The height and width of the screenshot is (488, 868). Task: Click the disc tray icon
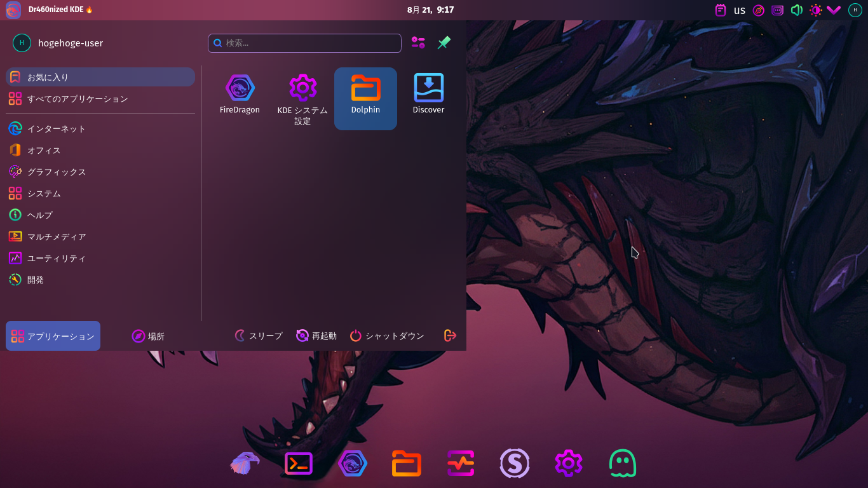[758, 10]
